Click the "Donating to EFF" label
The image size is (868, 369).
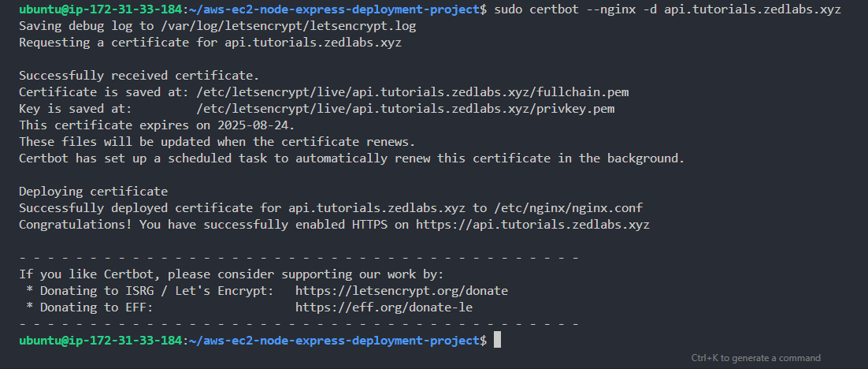pyautogui.click(x=97, y=307)
